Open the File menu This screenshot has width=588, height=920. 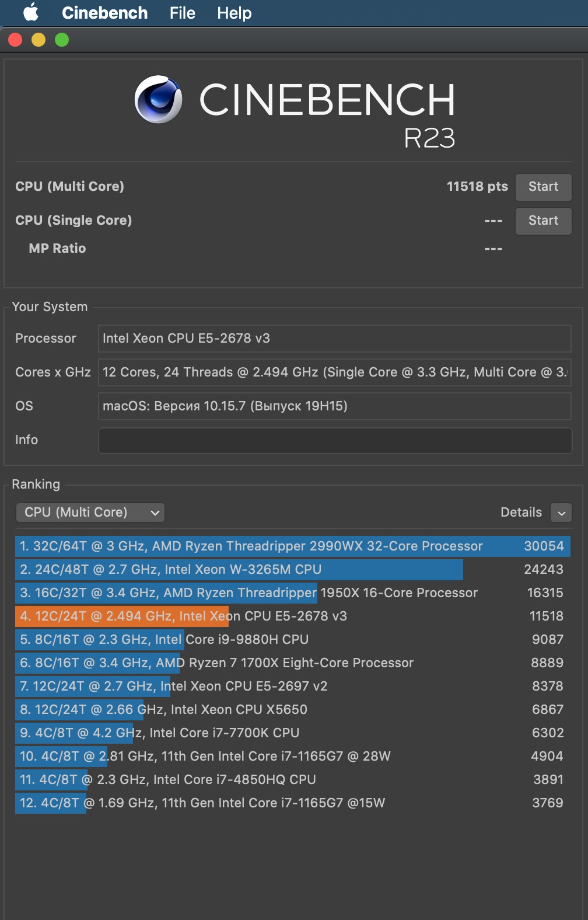click(x=182, y=13)
